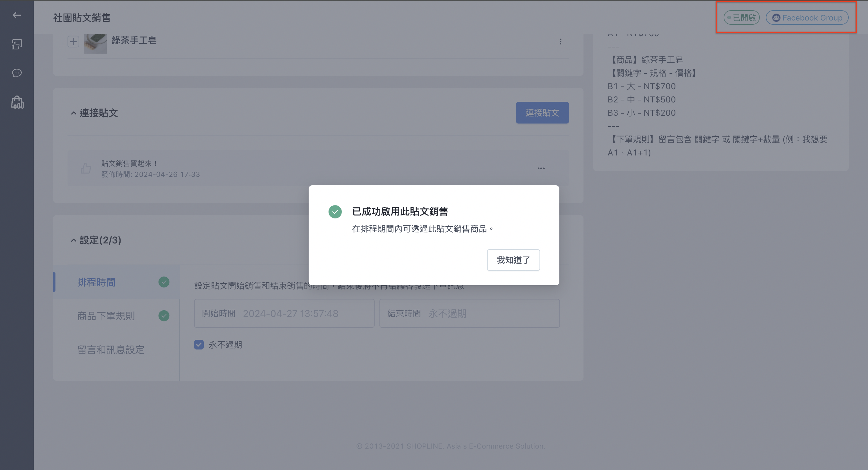Select the 排程時間 tab
868x470 pixels.
click(116, 282)
